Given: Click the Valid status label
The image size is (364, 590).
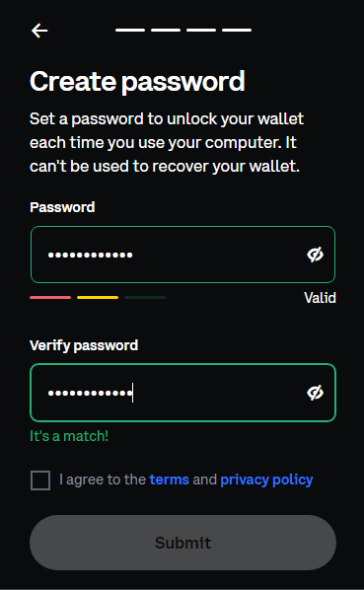Looking at the screenshot, I should click(x=320, y=298).
